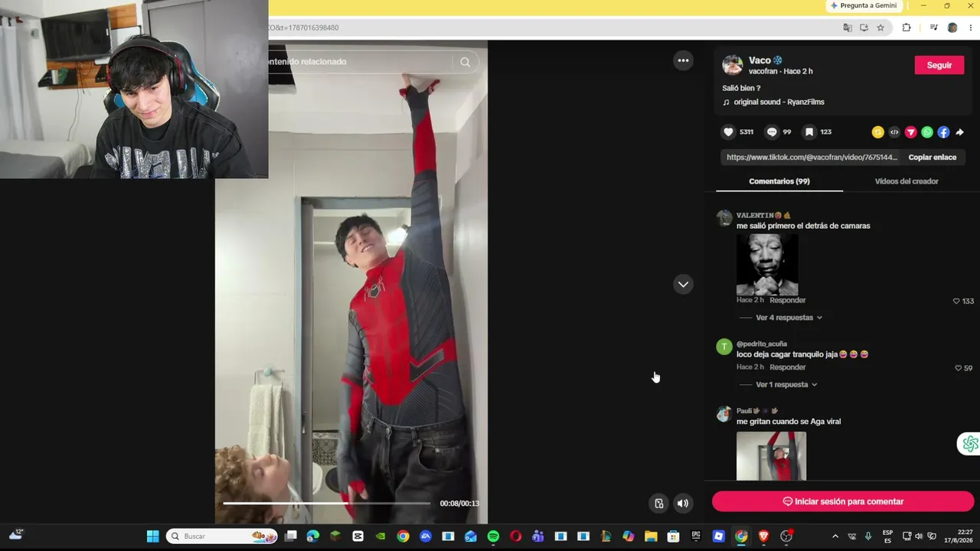The width and height of the screenshot is (980, 551).
Task: Click the install app icon in address bar
Action: click(864, 28)
